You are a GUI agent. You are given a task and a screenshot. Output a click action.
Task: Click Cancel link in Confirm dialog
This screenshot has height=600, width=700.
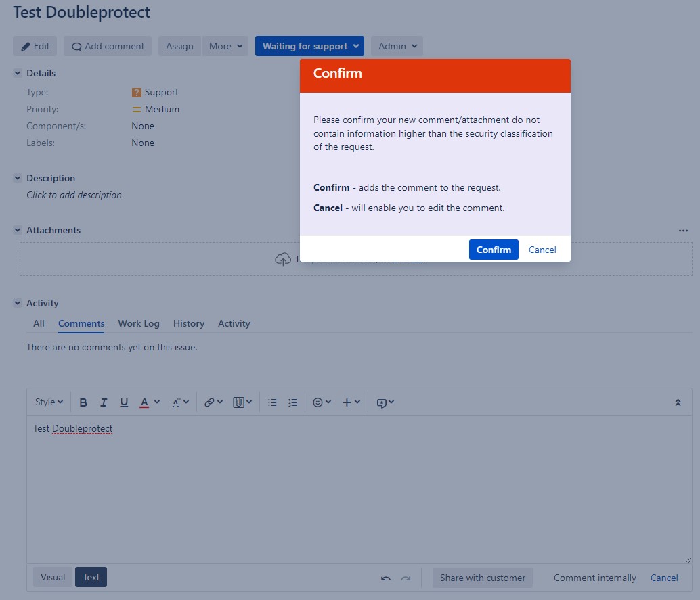(542, 250)
